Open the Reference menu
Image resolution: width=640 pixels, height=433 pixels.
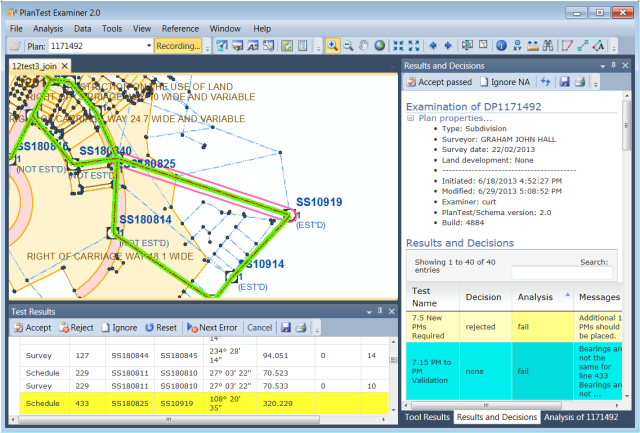180,29
